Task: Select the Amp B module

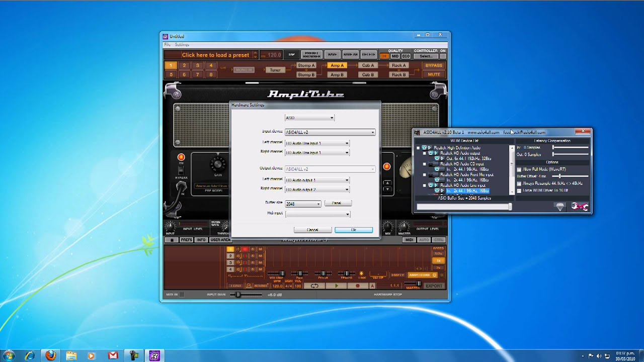Action: click(x=337, y=74)
